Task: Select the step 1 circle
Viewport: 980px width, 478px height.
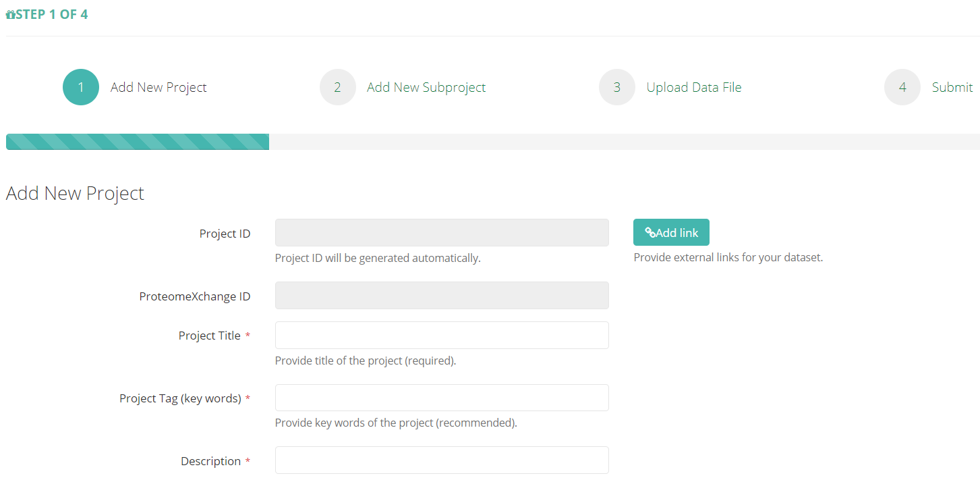Action: coord(81,87)
